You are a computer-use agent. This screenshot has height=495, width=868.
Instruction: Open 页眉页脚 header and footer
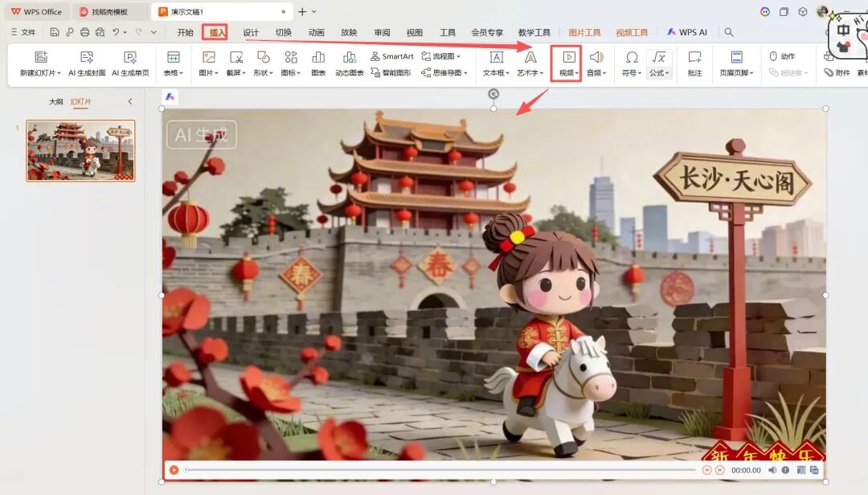tap(736, 58)
